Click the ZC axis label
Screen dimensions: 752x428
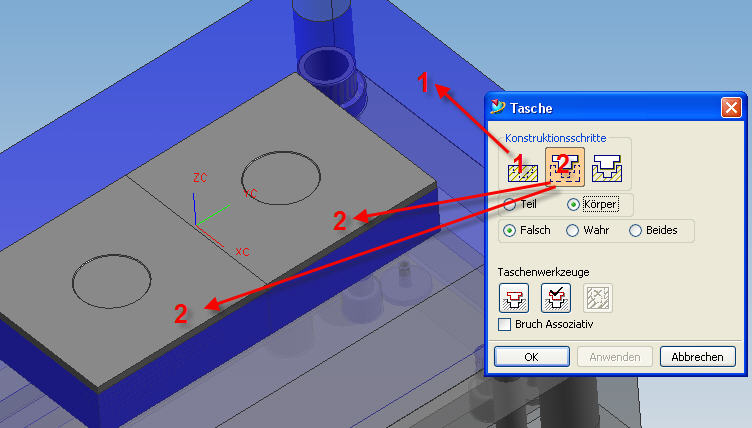click(200, 178)
